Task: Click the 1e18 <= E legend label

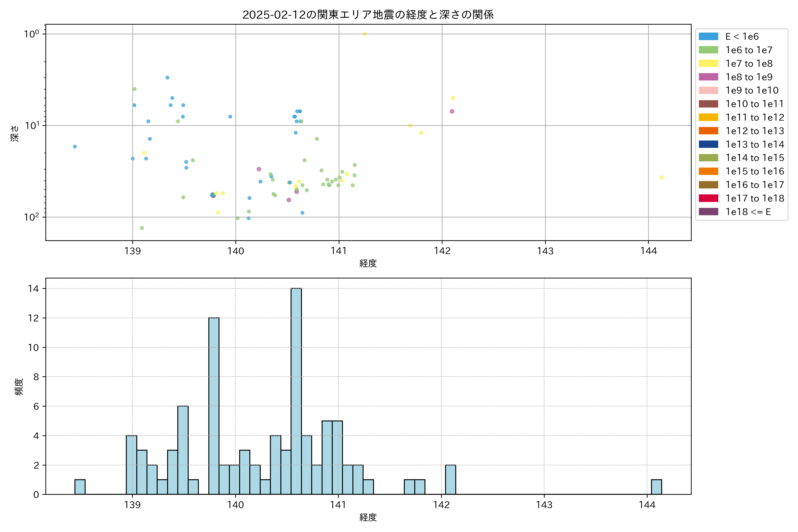Action: tap(748, 212)
